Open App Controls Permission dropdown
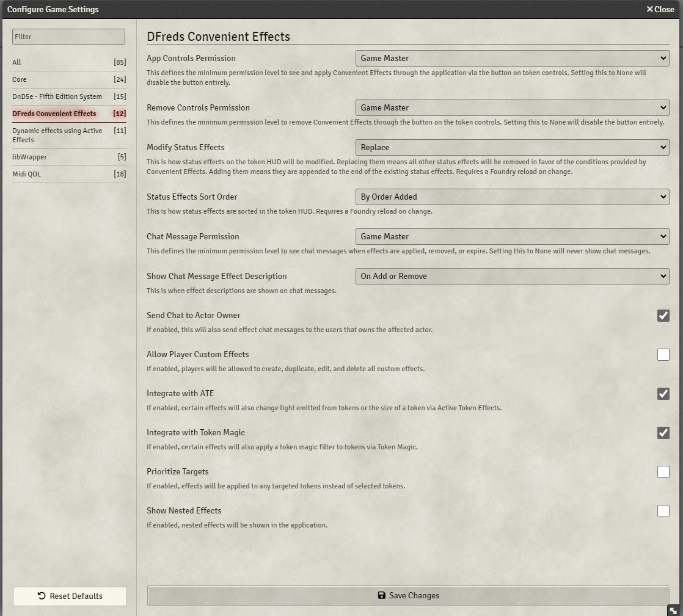 [x=512, y=59]
